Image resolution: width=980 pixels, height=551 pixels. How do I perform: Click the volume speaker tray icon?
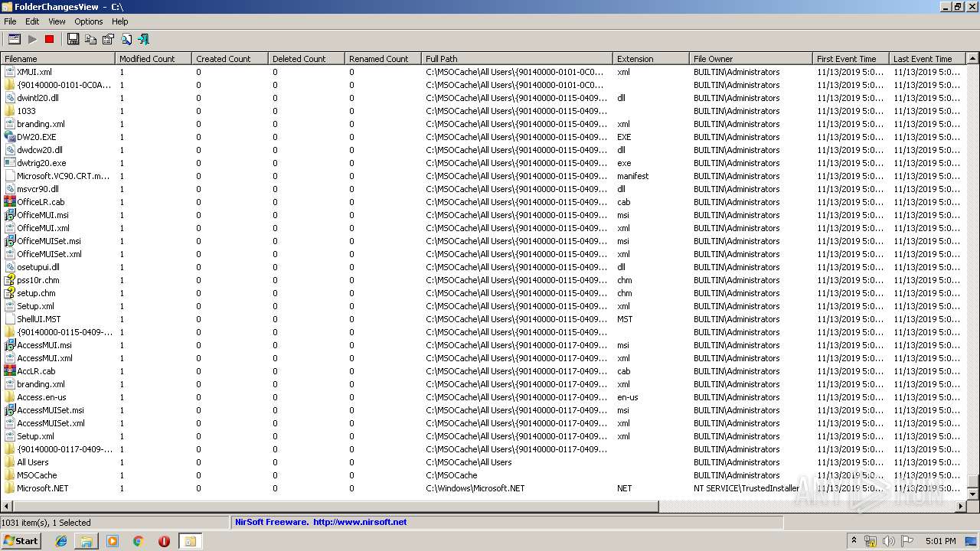tap(888, 541)
